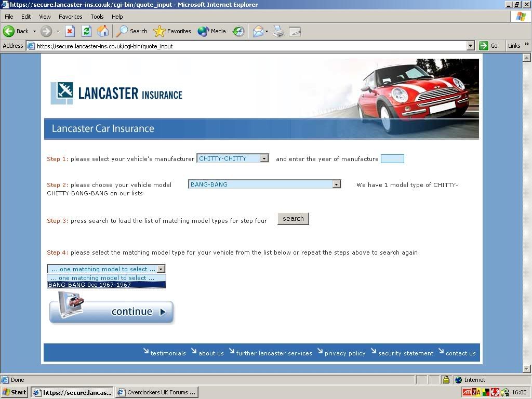532x399 pixels.
Task: Click the Edit page icon
Action: 295,32
